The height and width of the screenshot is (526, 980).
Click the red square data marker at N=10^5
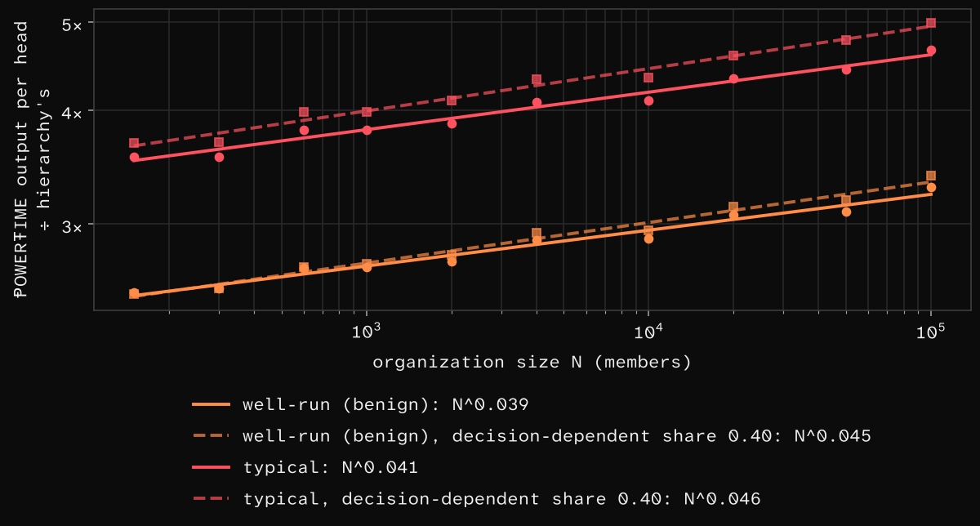[931, 23]
